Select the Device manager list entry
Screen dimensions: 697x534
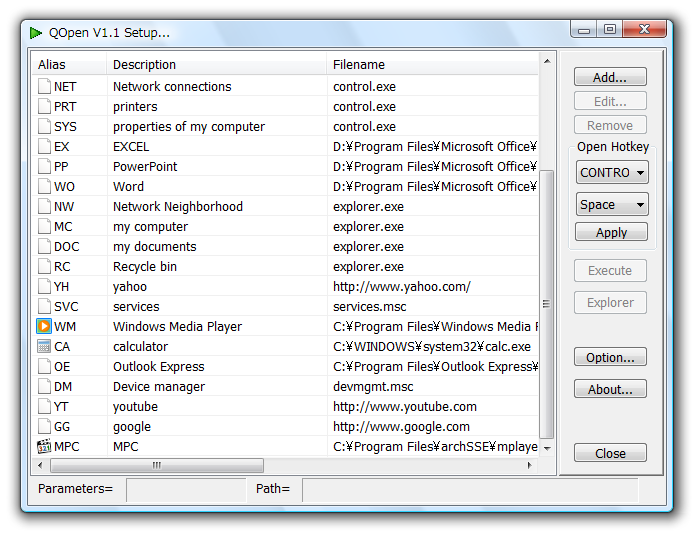click(159, 387)
